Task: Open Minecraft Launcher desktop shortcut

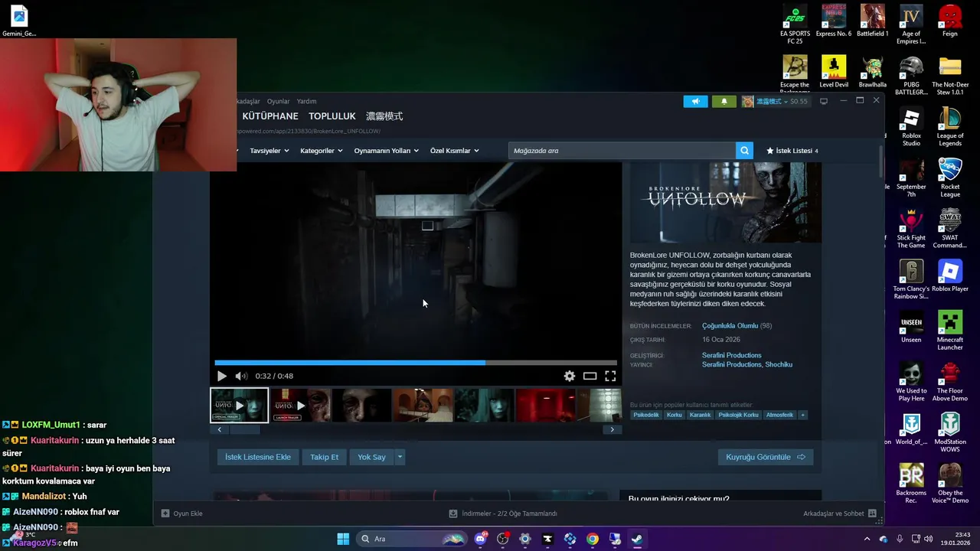Action: coord(950,331)
